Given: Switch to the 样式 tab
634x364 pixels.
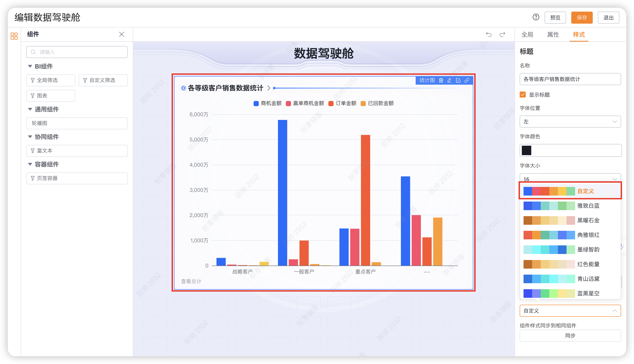Looking at the screenshot, I should 579,35.
